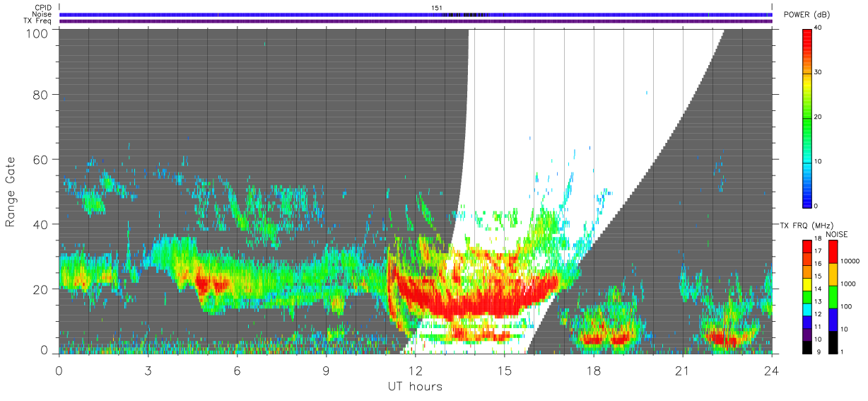
Task: Click the UT hours axis title
Action: click(x=415, y=387)
